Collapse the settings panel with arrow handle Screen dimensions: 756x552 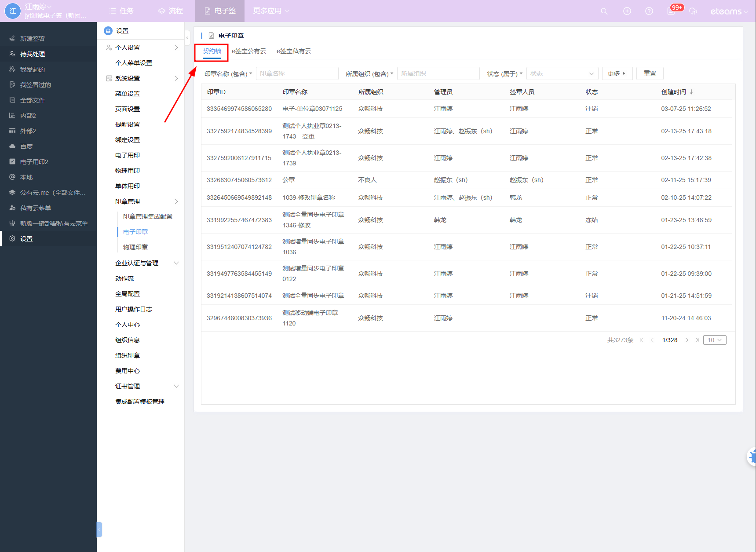(x=187, y=38)
